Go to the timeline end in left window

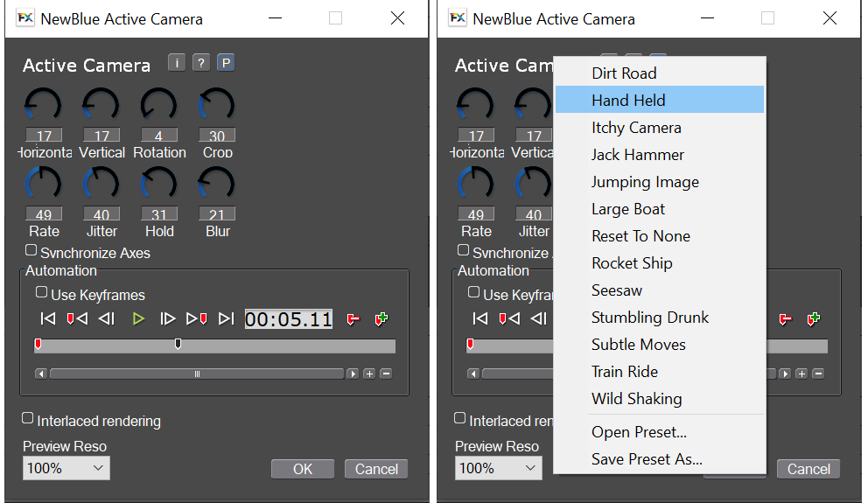(226, 319)
